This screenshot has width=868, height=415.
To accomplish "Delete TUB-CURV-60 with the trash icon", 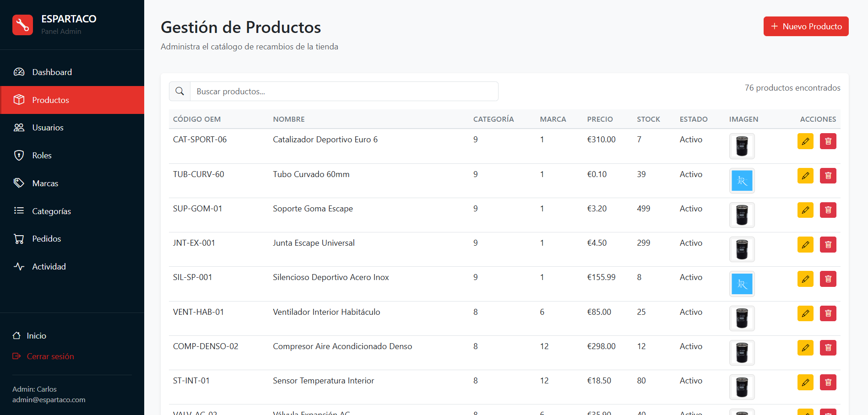I will (828, 176).
